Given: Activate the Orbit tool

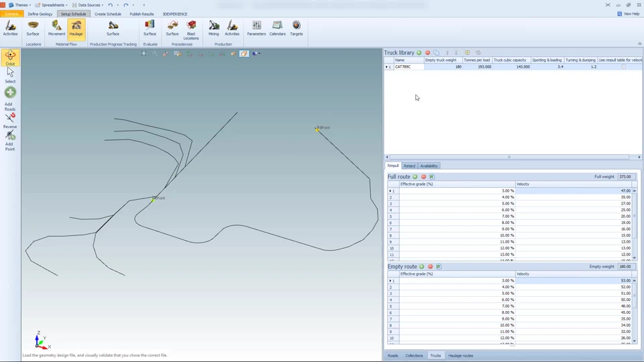Looking at the screenshot, I should (10, 58).
